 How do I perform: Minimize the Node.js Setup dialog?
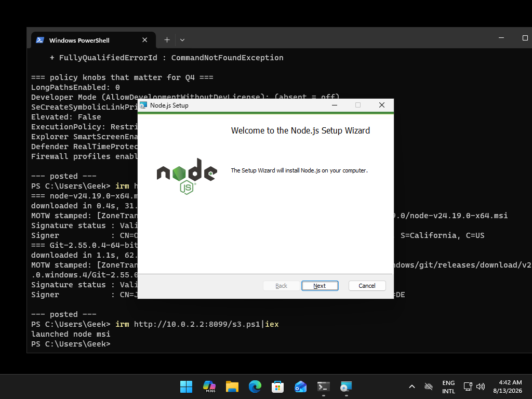tap(335, 105)
